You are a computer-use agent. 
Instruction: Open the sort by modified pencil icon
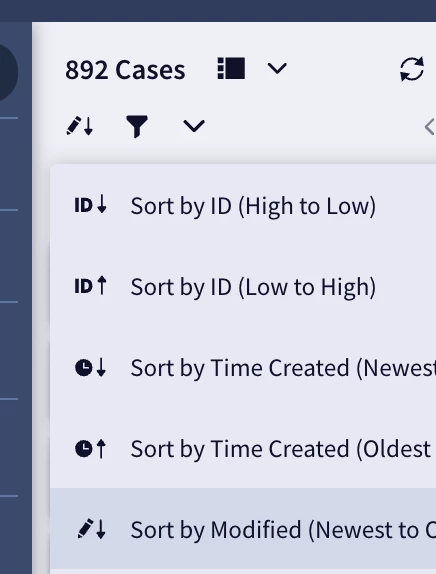point(80,126)
